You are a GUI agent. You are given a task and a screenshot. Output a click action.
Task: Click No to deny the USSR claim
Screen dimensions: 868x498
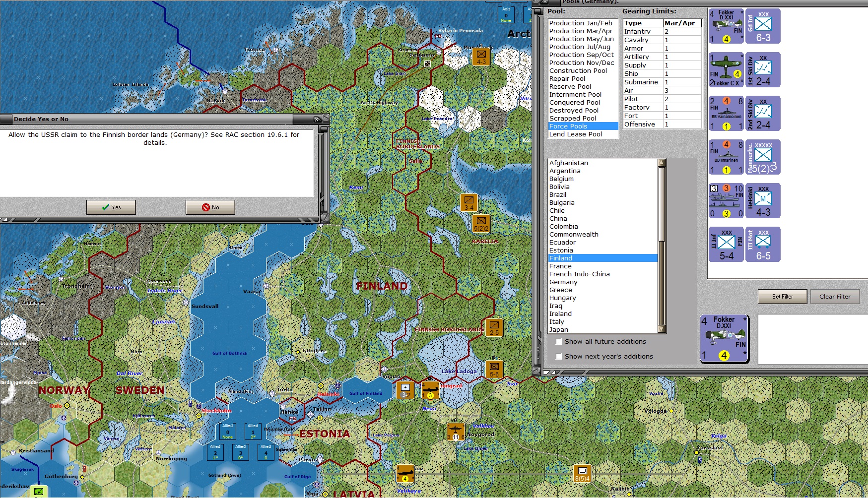click(210, 207)
